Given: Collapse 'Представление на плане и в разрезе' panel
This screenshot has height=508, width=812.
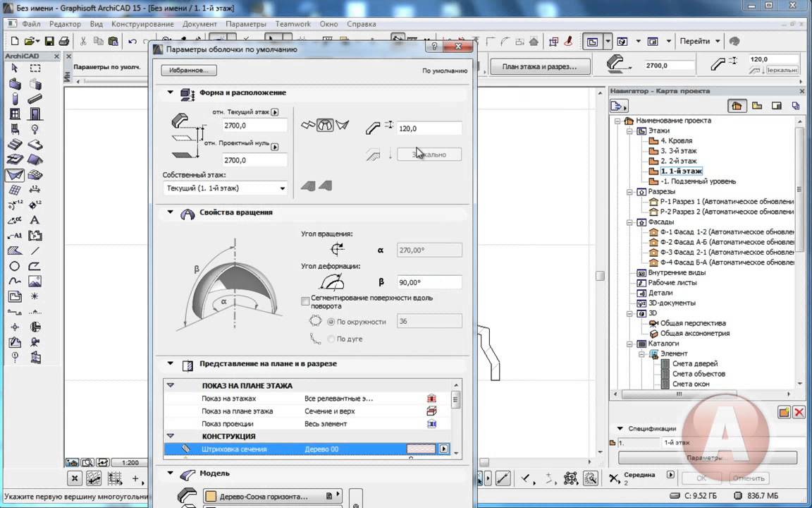Looking at the screenshot, I should pyautogui.click(x=171, y=363).
